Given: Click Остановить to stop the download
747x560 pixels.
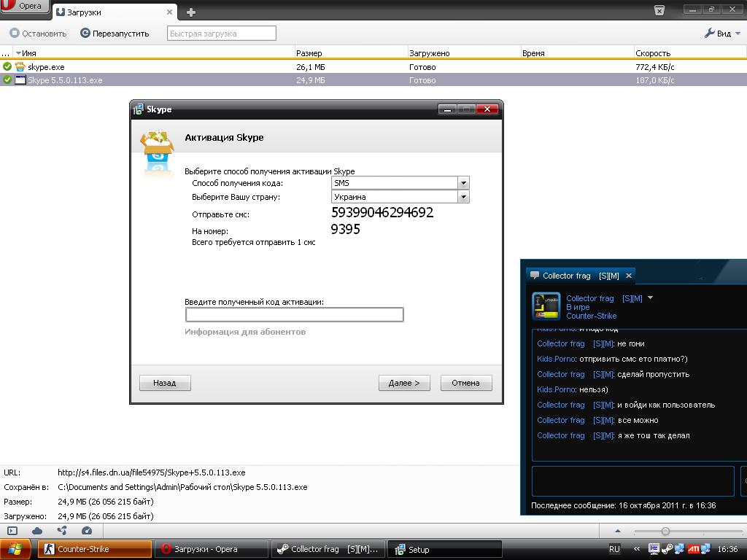Looking at the screenshot, I should 38,34.
